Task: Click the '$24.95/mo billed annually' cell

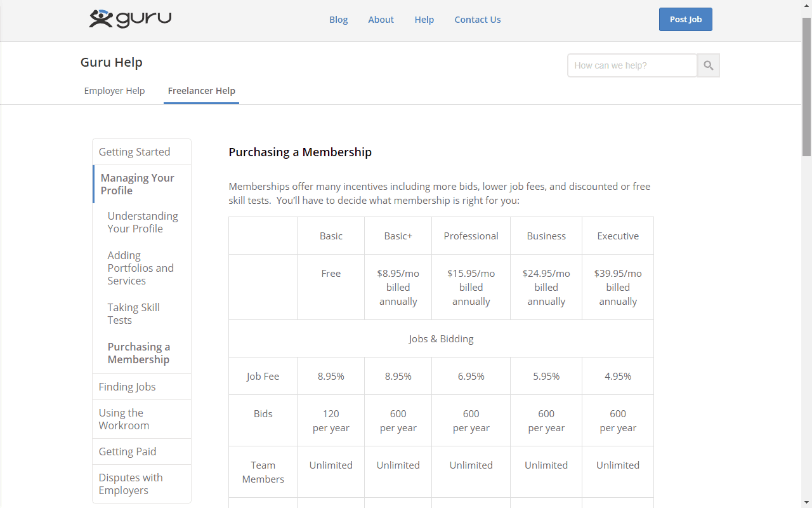Action: [x=546, y=287]
